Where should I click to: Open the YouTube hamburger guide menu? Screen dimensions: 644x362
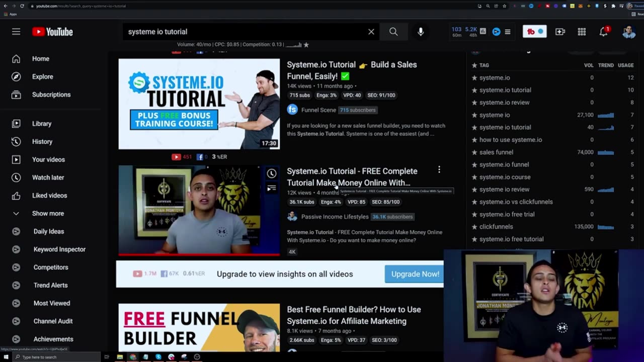[16, 32]
